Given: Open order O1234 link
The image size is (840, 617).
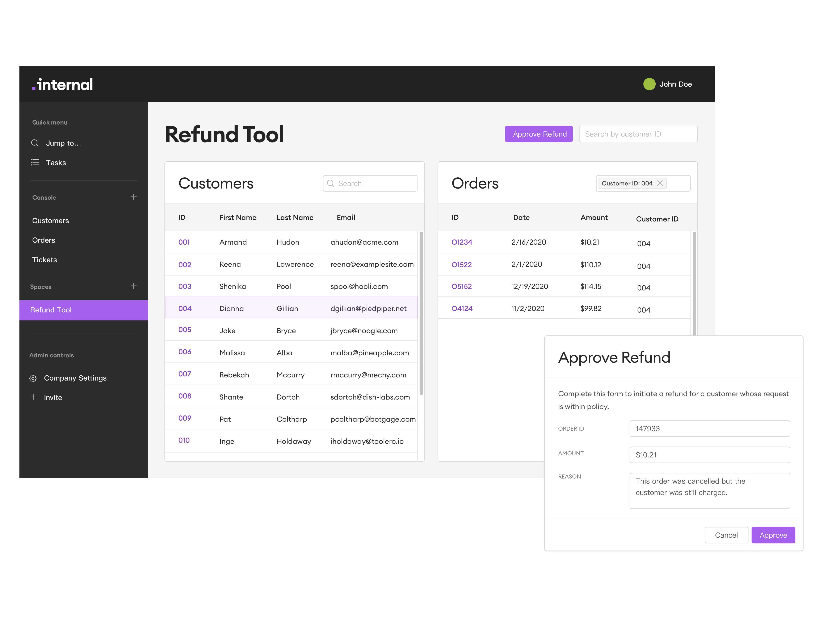Looking at the screenshot, I should pos(462,242).
